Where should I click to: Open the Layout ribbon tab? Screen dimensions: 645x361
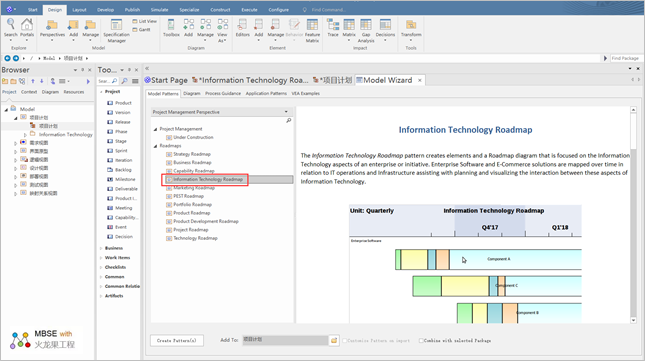(x=79, y=9)
